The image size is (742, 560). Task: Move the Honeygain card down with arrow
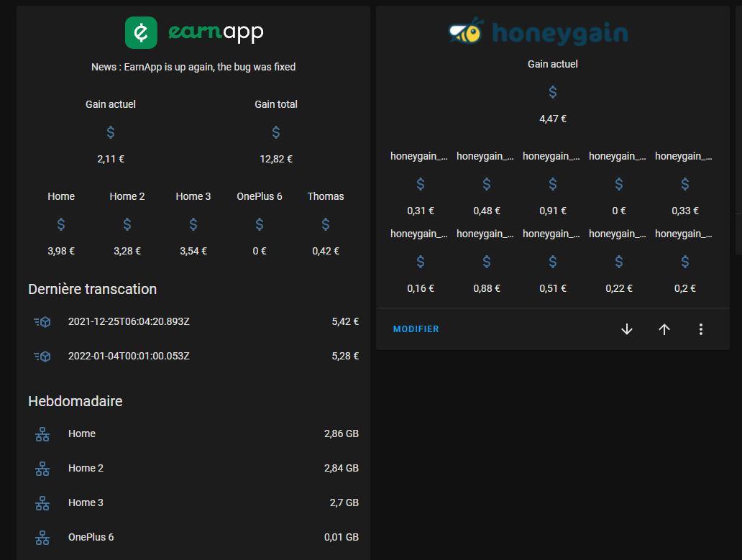click(626, 329)
